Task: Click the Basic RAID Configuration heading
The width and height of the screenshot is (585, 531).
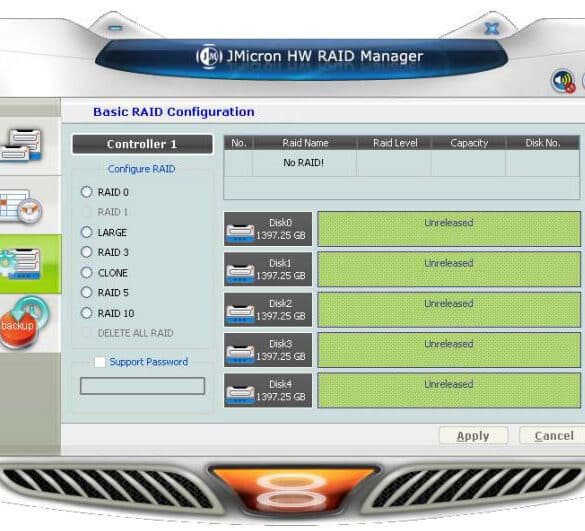Action: [x=174, y=112]
